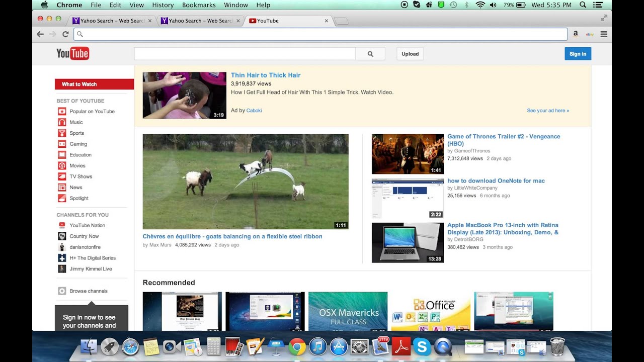
Task: Open the YouTube Nation channel
Action: [x=87, y=225]
